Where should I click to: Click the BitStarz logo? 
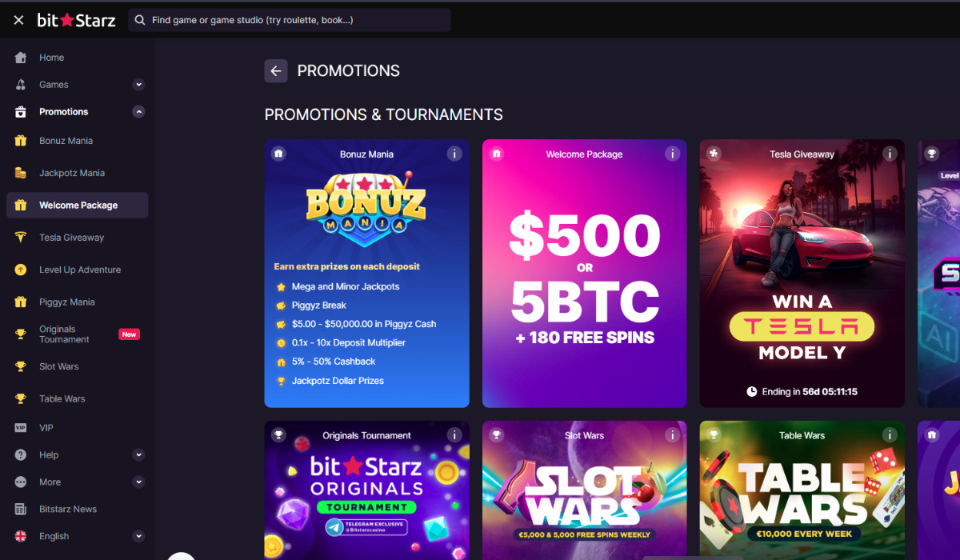coord(77,20)
